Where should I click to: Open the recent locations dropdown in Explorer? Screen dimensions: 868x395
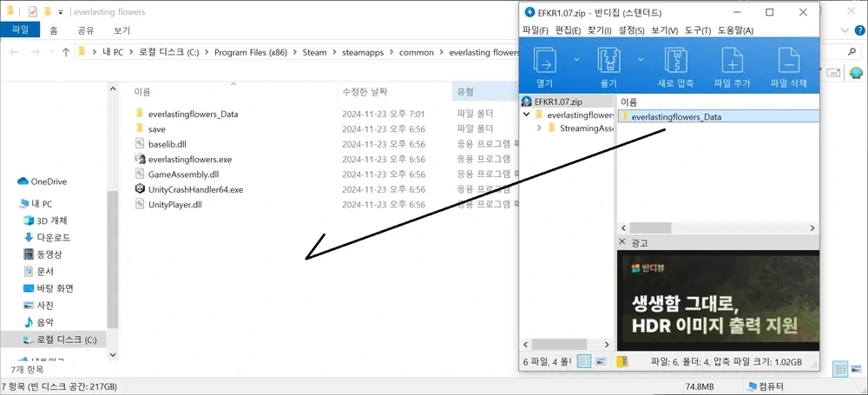tap(51, 52)
